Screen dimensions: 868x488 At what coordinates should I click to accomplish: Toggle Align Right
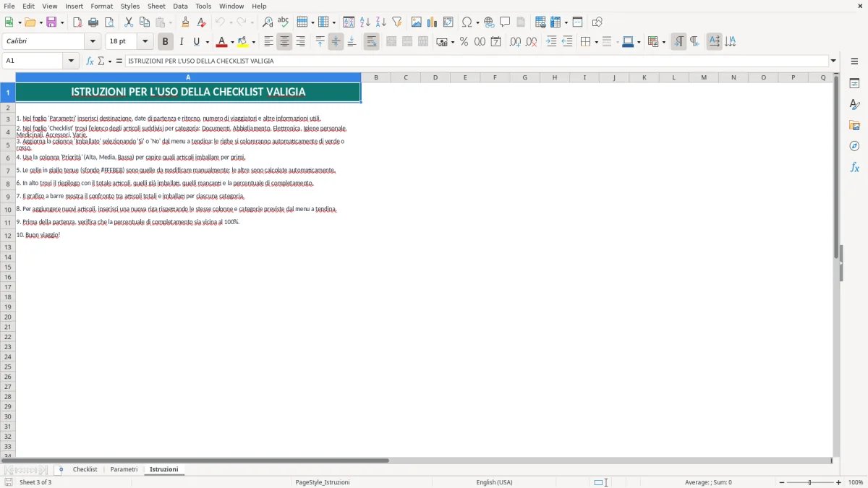click(x=300, y=42)
